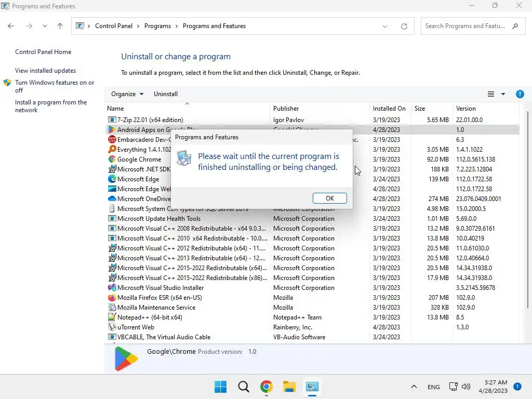Click the Microsoft Edge list icon
This screenshot has height=399, width=532.
tap(112, 179)
